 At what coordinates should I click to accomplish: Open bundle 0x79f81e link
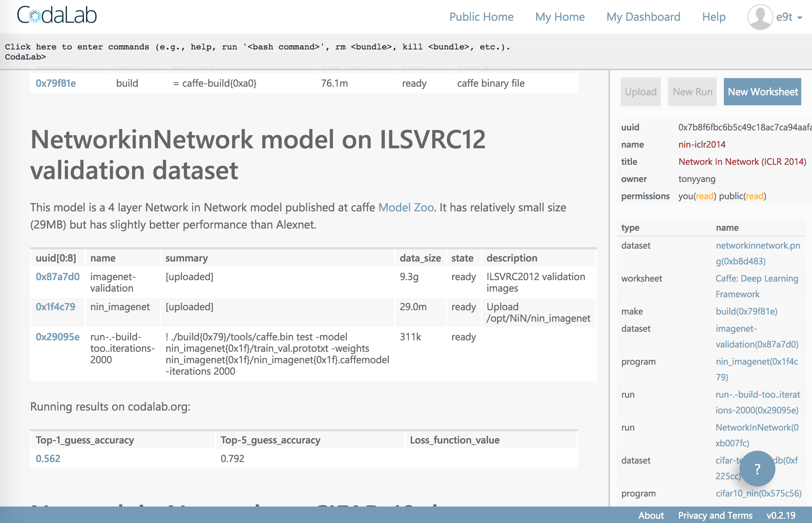(56, 83)
